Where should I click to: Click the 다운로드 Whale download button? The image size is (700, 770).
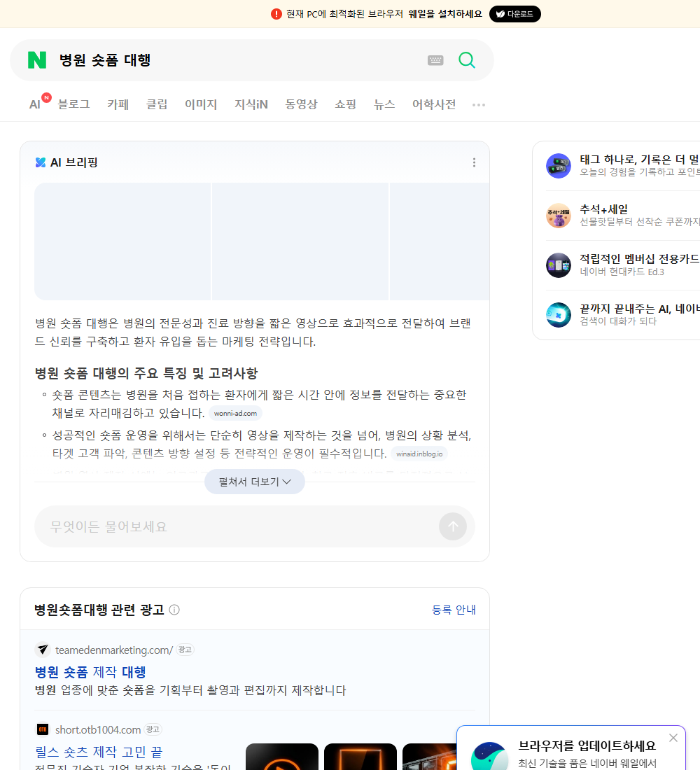pos(514,14)
